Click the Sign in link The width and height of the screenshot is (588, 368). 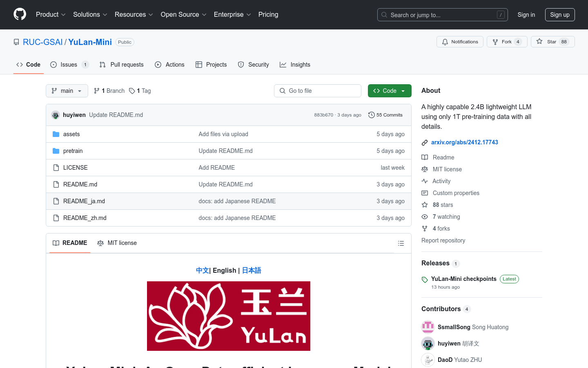pos(526,15)
